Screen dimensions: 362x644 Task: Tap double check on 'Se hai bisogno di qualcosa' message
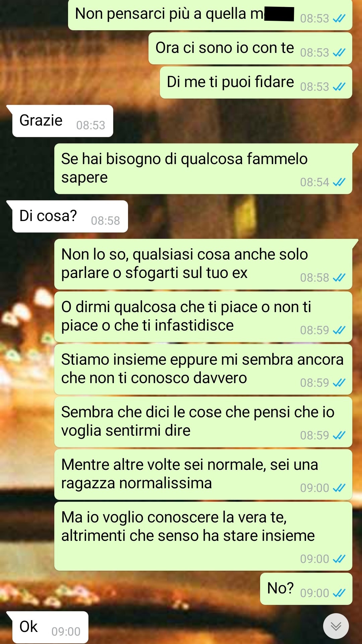[x=339, y=182]
